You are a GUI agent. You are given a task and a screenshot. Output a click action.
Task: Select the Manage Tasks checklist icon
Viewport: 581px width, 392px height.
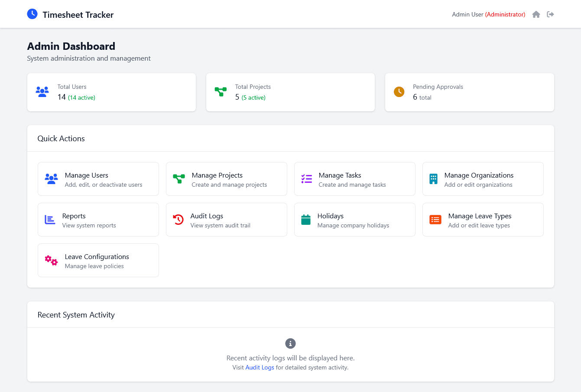tap(306, 178)
